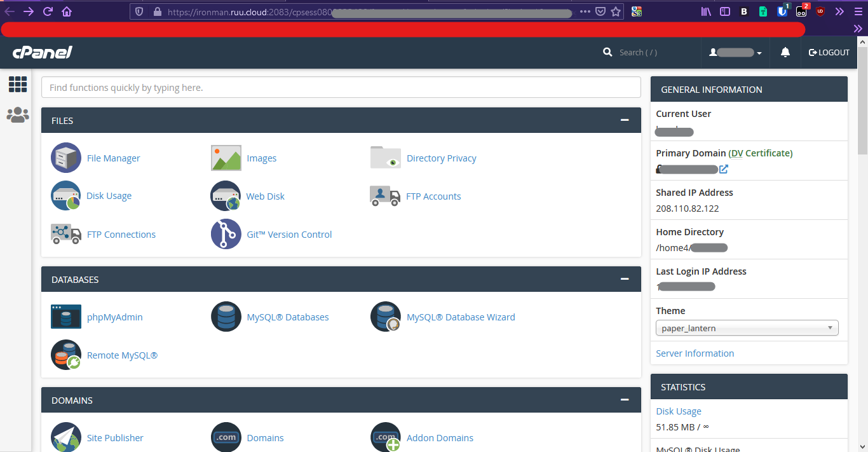Collapse the Databases section
Screen dimensions: 868x452
coord(625,278)
